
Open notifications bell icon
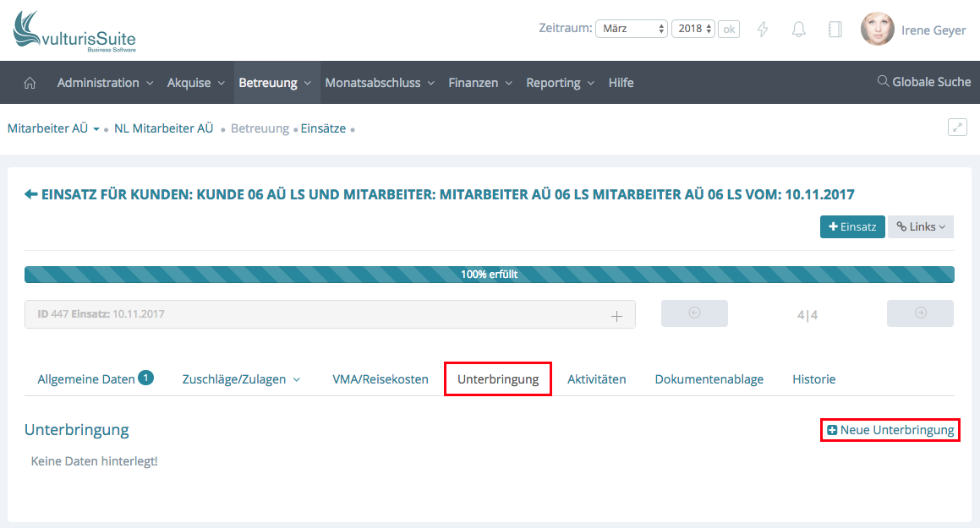(x=798, y=30)
